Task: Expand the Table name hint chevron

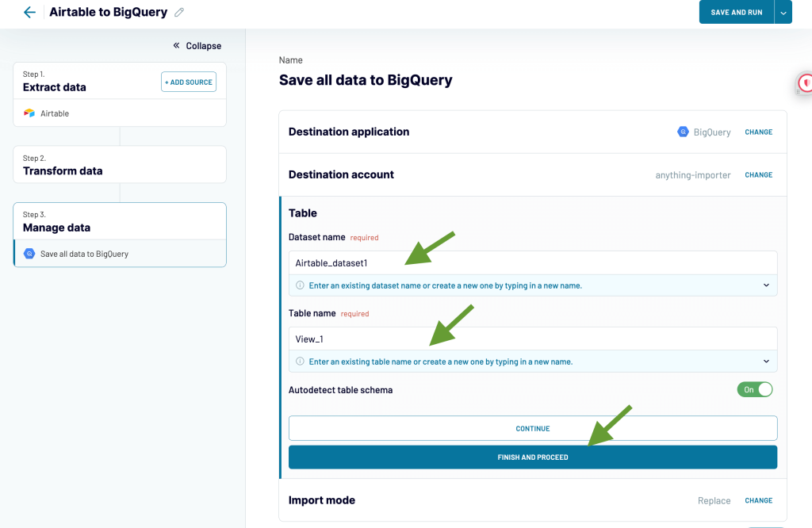Action: 767,362
